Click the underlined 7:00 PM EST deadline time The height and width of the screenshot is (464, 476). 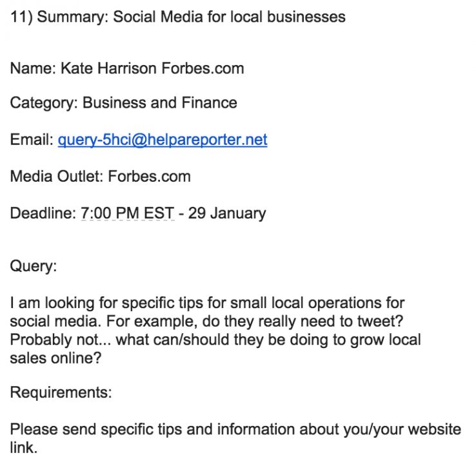(x=127, y=213)
